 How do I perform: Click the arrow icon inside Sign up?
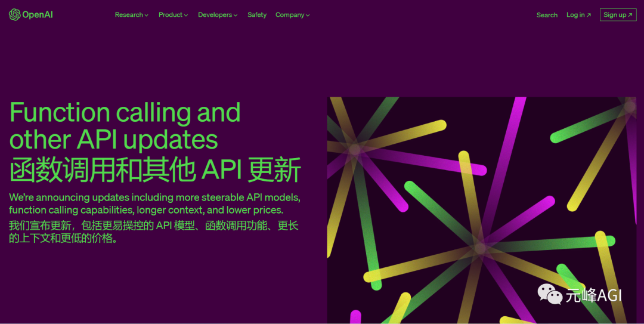(630, 16)
